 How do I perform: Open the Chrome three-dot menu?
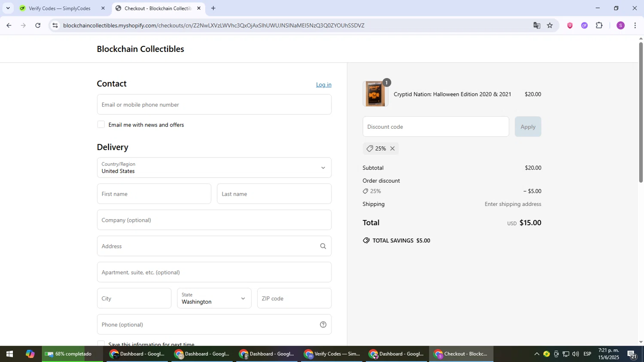[635, 25]
